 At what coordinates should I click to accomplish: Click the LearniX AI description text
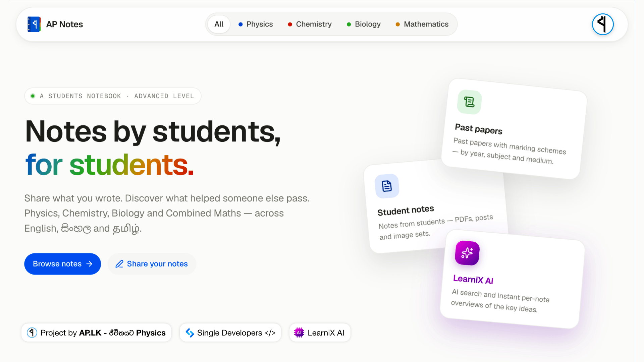click(x=500, y=300)
